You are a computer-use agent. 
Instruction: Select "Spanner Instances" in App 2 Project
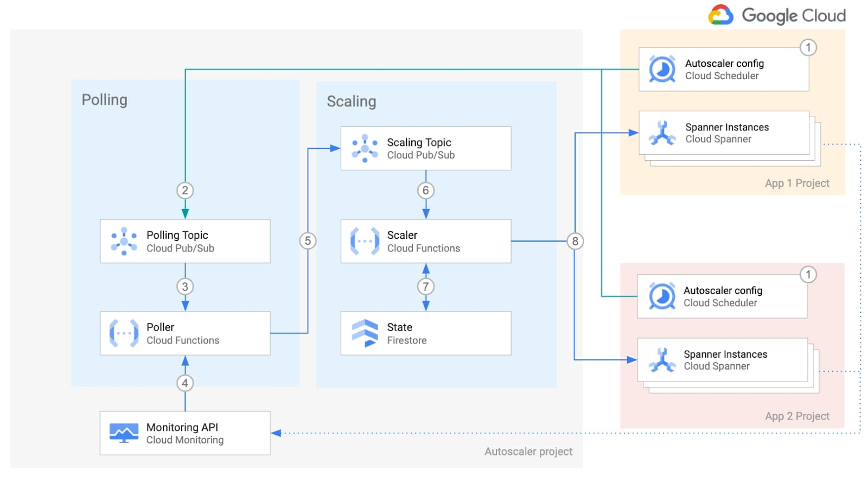(725, 354)
